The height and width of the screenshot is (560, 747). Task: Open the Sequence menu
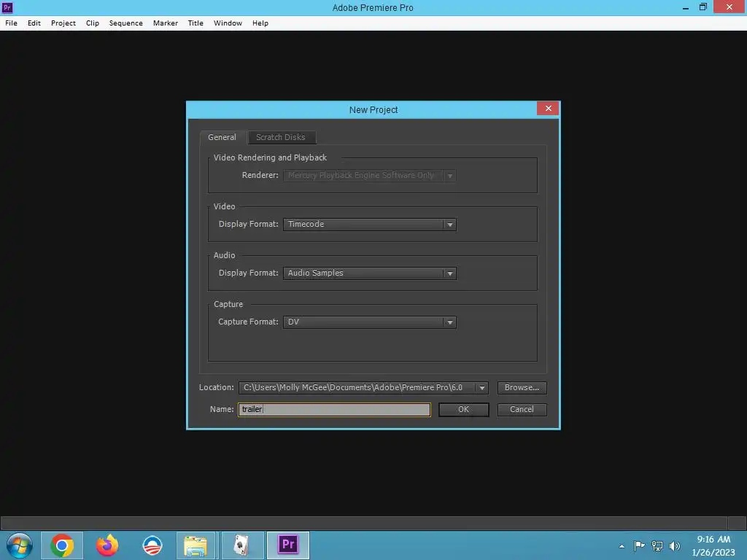125,23
